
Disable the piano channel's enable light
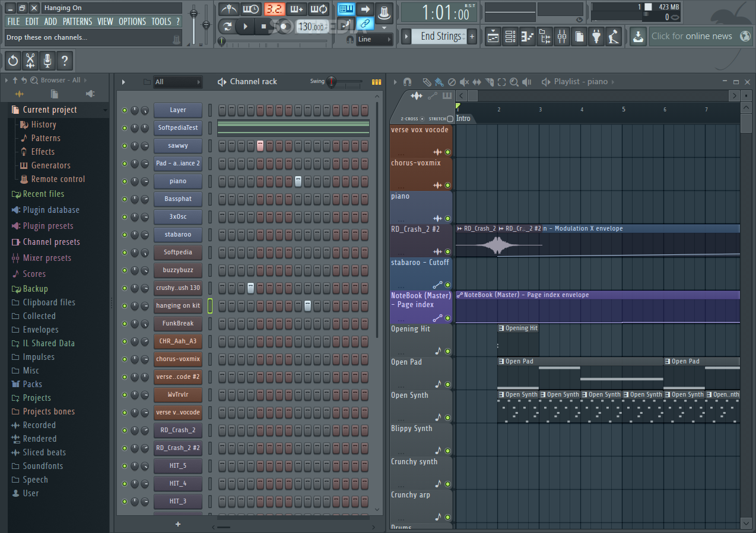point(125,181)
